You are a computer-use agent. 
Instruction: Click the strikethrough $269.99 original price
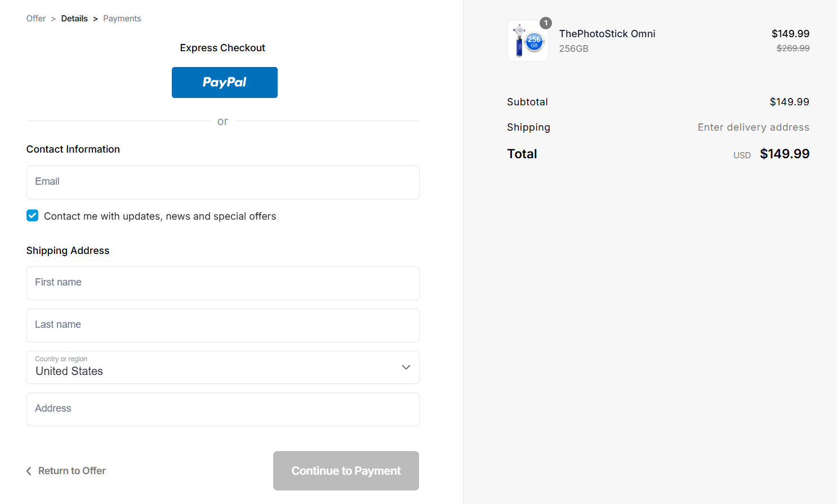point(793,48)
